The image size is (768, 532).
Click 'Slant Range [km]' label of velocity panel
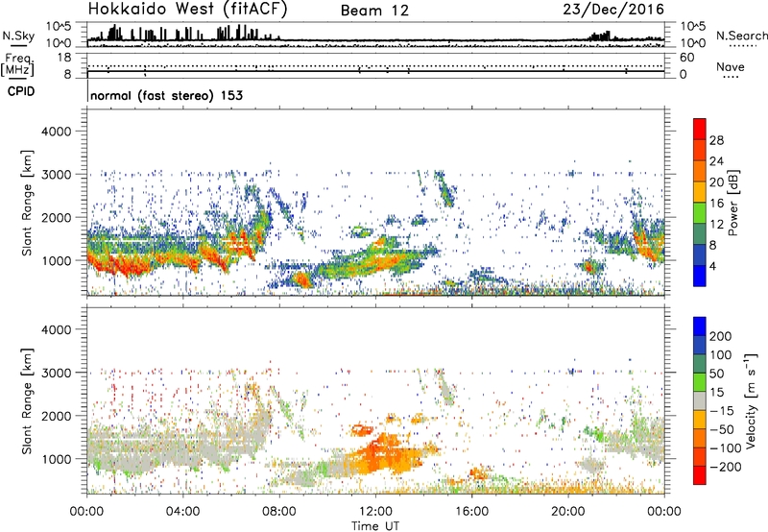tap(27, 401)
